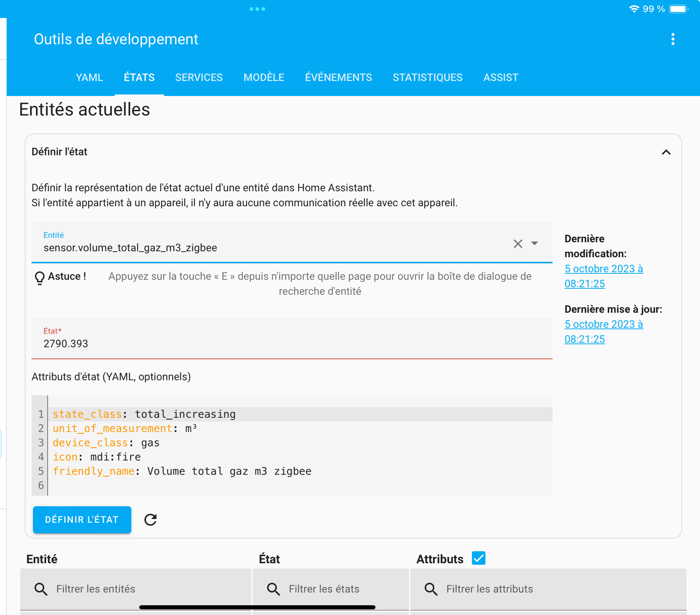Click the search icon in entity filter
The height and width of the screenshot is (615, 700).
point(41,589)
